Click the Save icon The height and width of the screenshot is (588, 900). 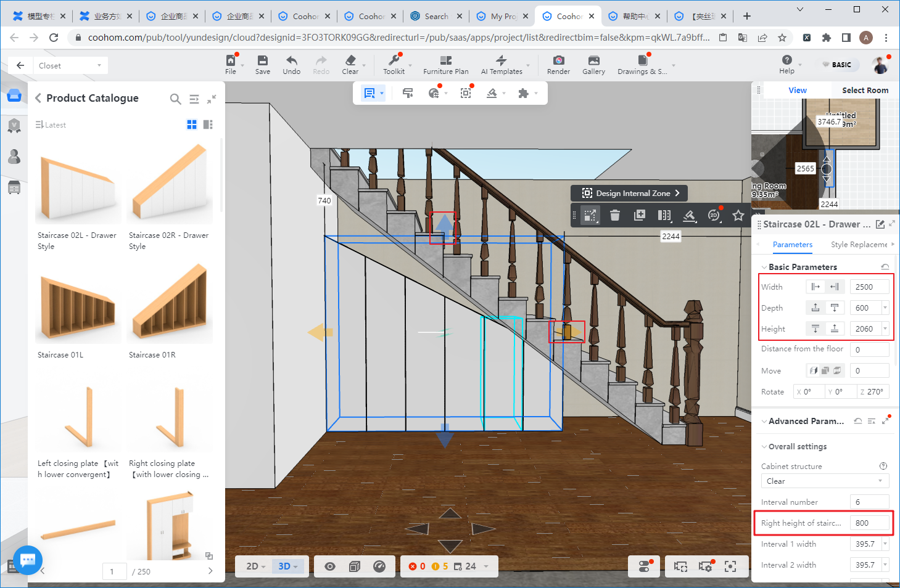coord(263,60)
